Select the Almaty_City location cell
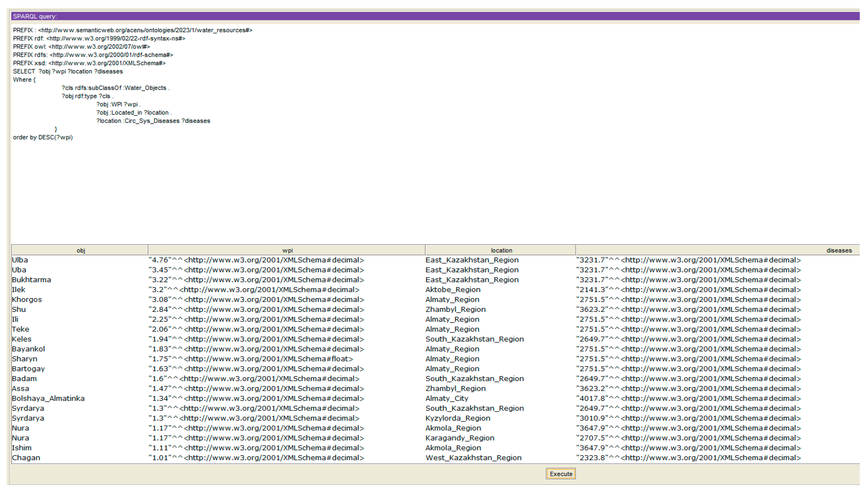Image resolution: width=868 pixels, height=497 pixels. click(447, 399)
